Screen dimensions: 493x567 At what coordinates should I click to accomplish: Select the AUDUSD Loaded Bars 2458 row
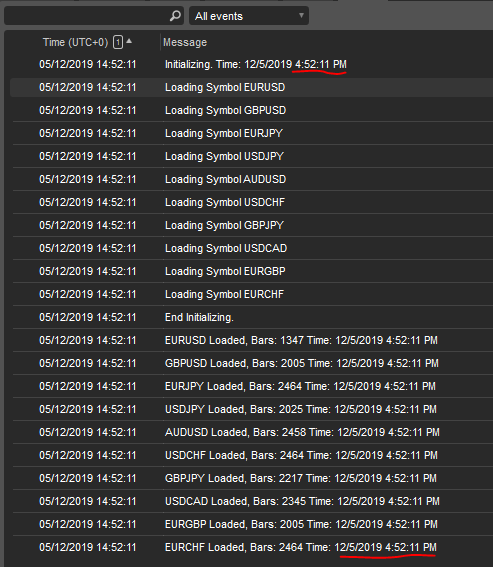(252, 432)
